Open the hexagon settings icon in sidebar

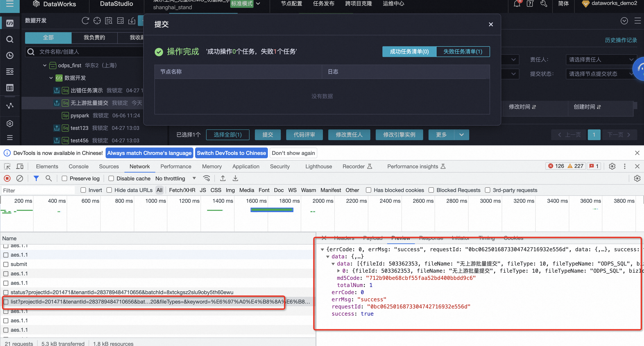pyautogui.click(x=10, y=124)
